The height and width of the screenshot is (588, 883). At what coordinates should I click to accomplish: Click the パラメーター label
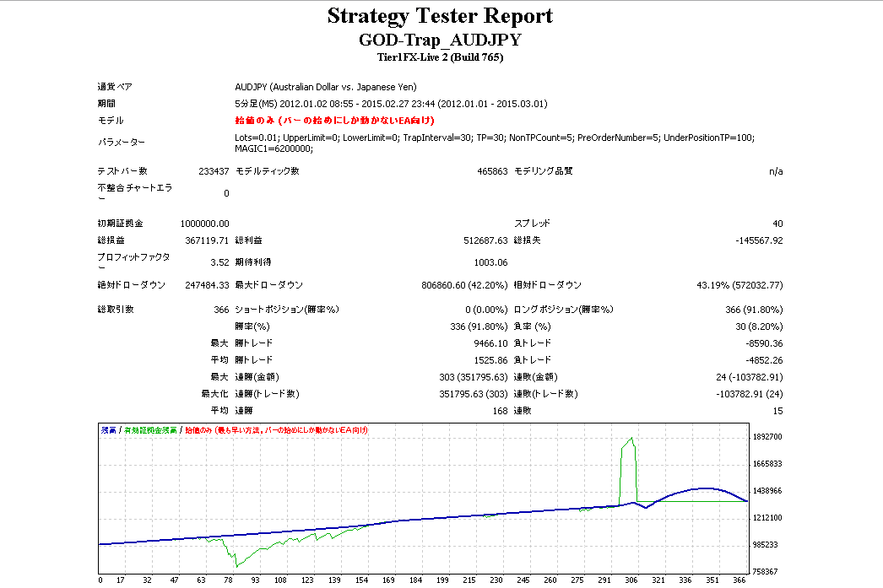click(121, 143)
